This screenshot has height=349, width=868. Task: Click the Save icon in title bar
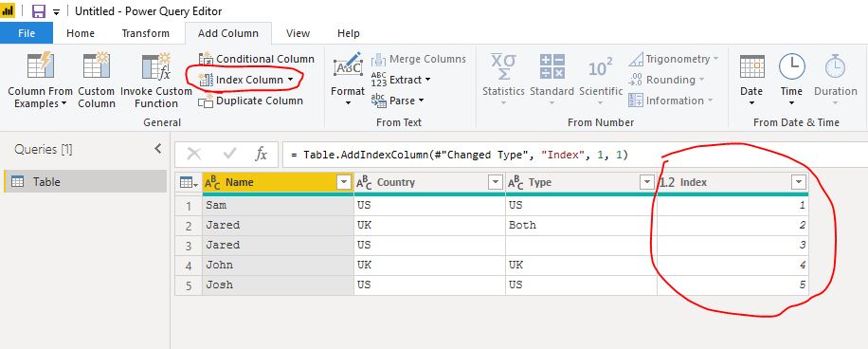(38, 11)
